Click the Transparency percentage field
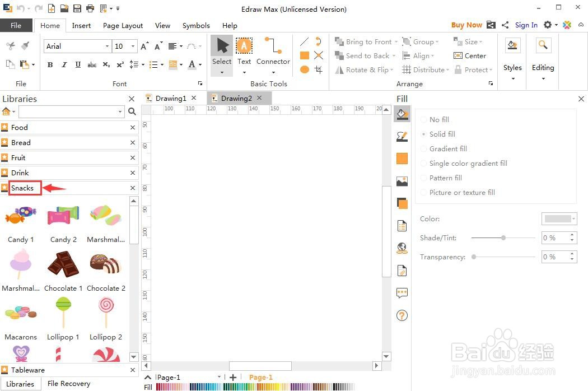Image resolution: width=588 pixels, height=391 pixels. tap(555, 257)
